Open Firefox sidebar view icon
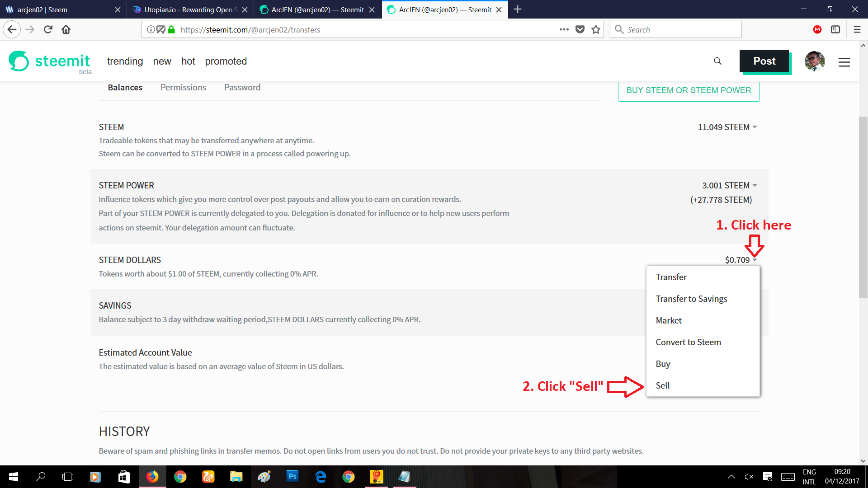This screenshot has height=488, width=868. point(835,30)
